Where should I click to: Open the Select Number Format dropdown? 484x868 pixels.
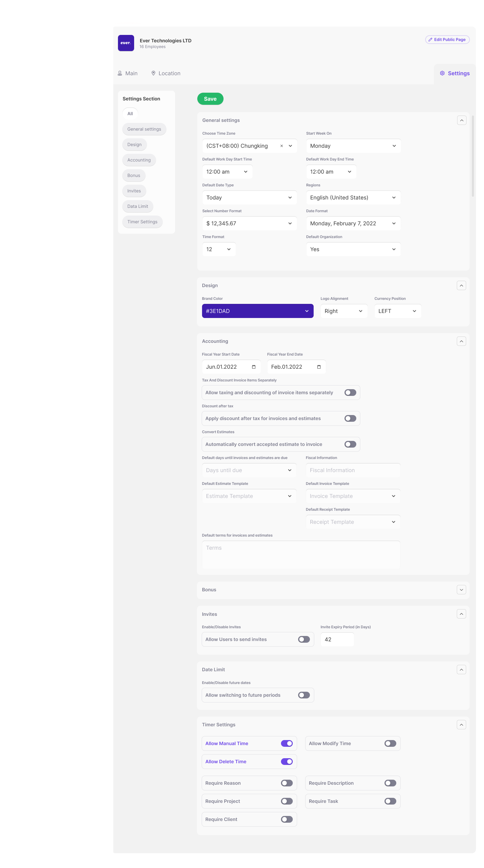250,224
